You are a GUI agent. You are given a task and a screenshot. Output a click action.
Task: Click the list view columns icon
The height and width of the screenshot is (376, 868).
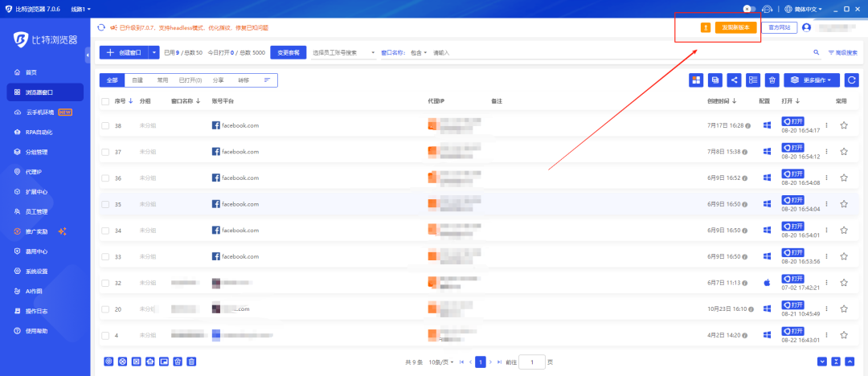point(753,80)
